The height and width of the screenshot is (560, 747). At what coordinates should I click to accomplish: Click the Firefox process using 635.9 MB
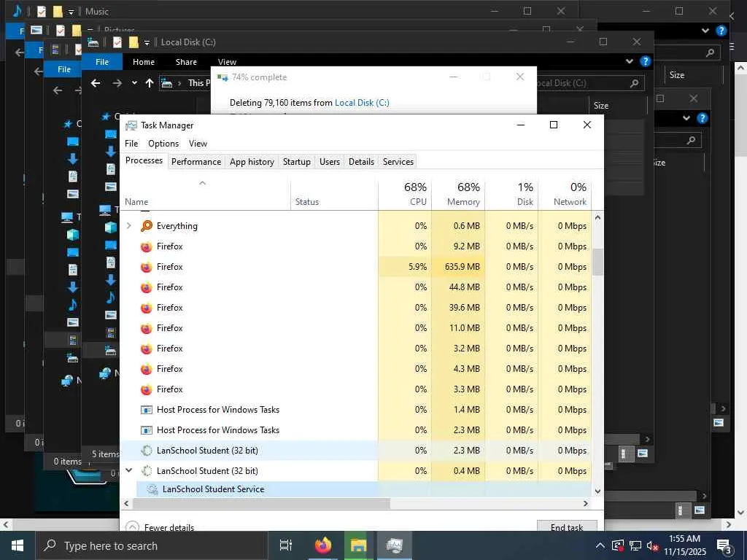point(355,267)
